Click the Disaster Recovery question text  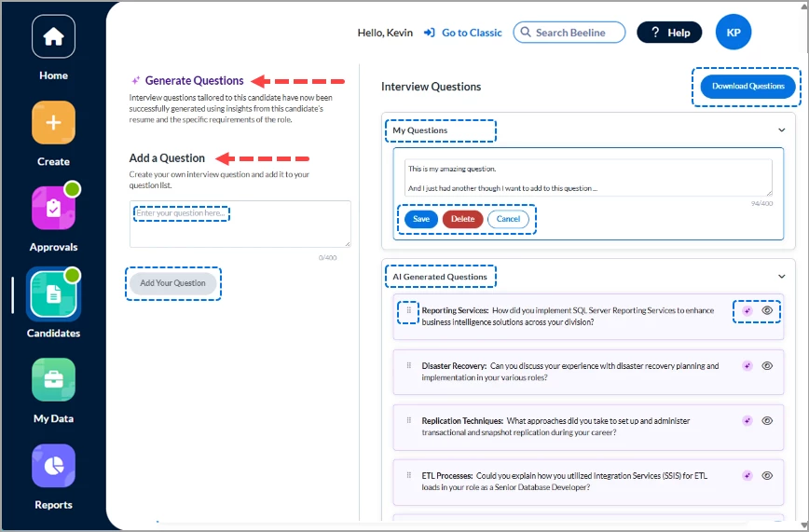(570, 372)
